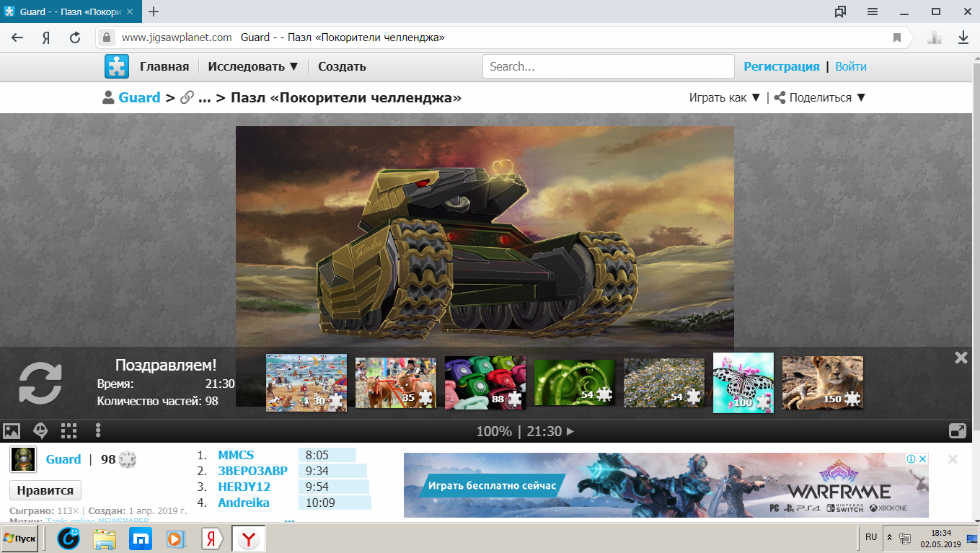This screenshot has width=980, height=553.
Task: Click the Warframe advertisement banner
Action: 666,485
